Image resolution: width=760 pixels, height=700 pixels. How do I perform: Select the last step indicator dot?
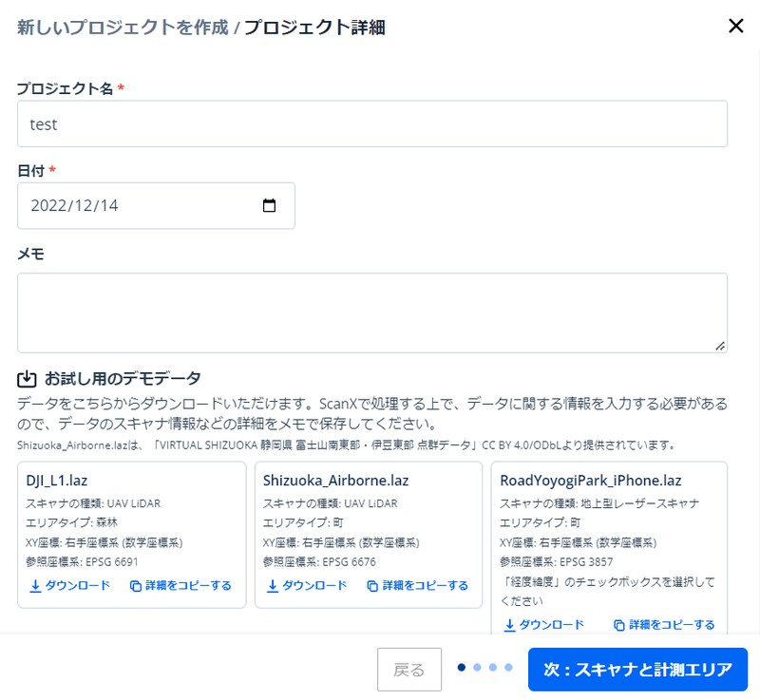[x=508, y=668]
